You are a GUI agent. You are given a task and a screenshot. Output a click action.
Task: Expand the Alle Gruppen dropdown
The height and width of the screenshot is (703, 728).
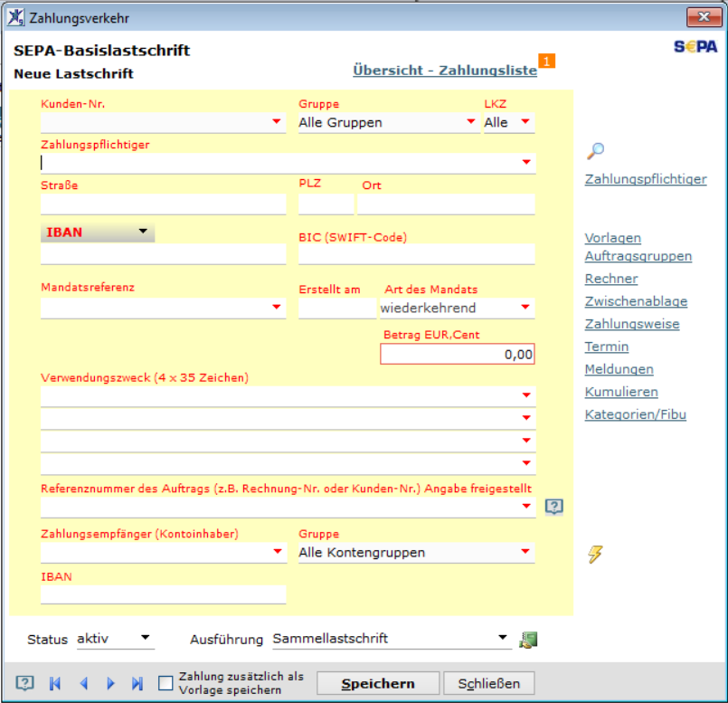coord(471,122)
